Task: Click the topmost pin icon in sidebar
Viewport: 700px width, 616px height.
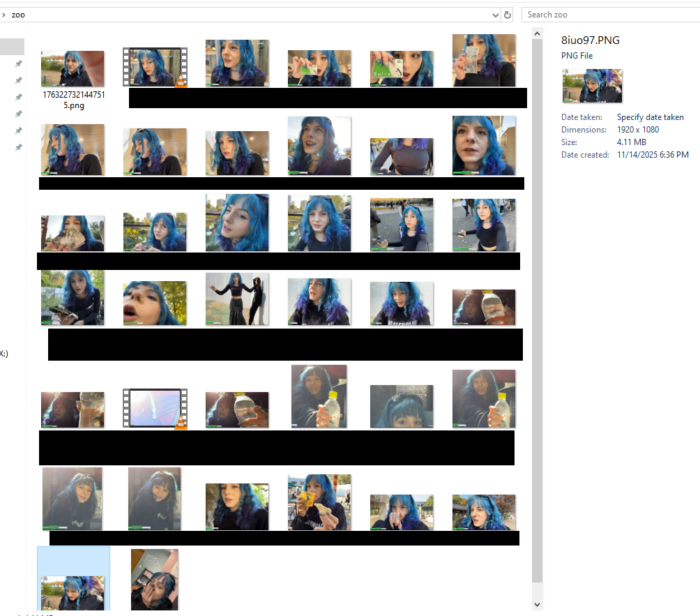Action: click(x=19, y=63)
